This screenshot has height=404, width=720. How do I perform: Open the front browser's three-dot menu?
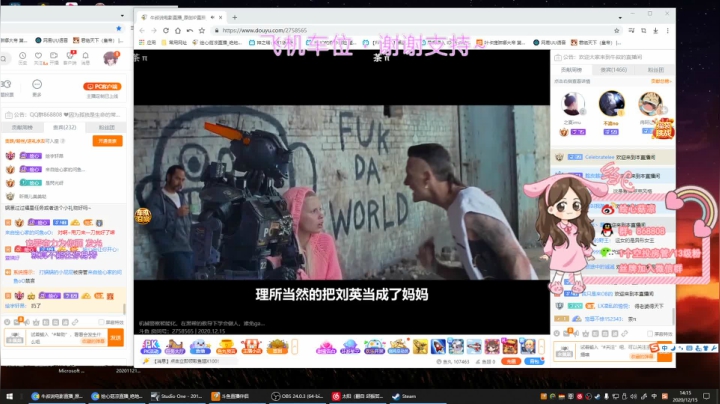(667, 30)
